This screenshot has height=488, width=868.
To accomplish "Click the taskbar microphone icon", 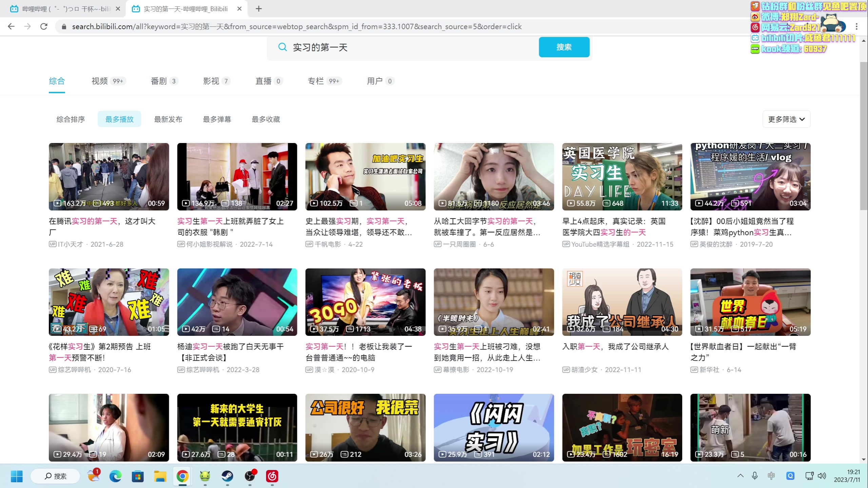I will pos(755,476).
